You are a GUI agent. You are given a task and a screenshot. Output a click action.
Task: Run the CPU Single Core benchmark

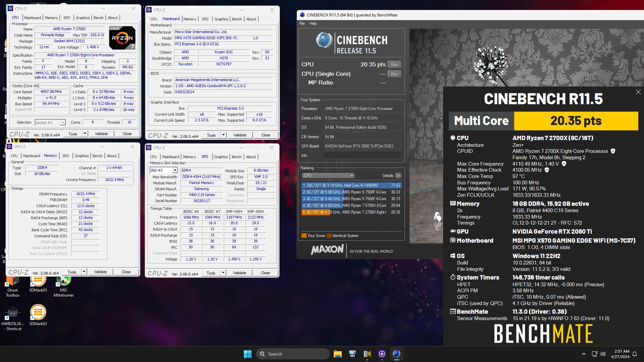pyautogui.click(x=394, y=74)
